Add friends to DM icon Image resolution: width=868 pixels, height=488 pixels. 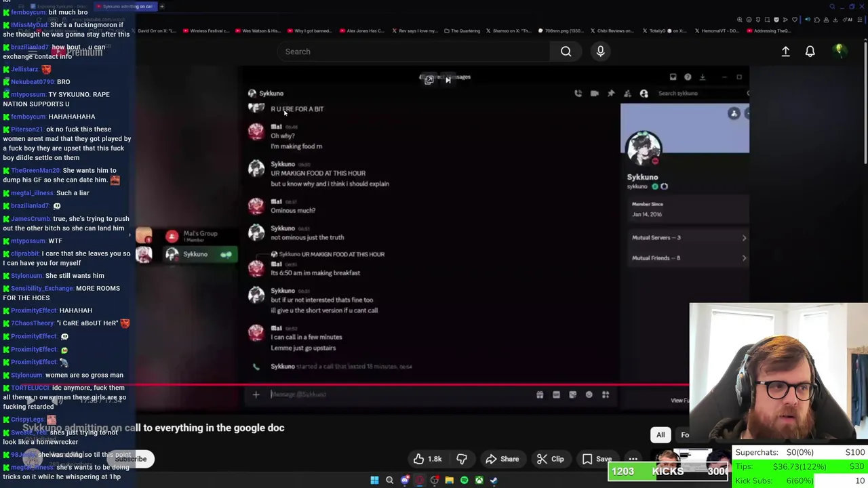[x=627, y=94]
